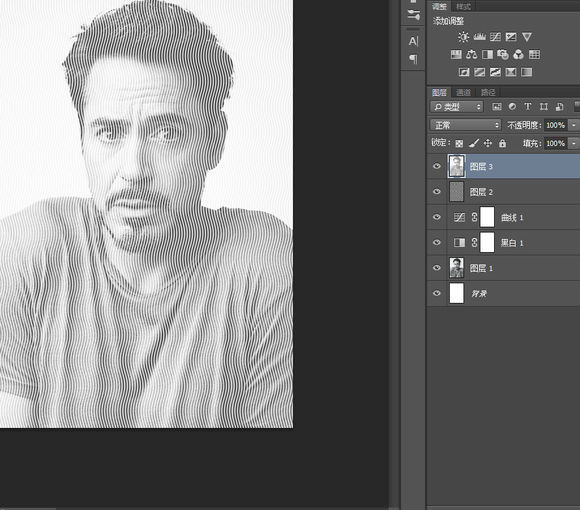
Task: Select the 图层 2 layer
Action: 503,192
